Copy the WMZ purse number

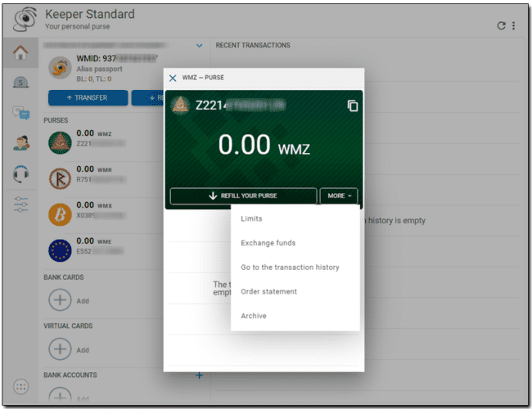point(353,106)
